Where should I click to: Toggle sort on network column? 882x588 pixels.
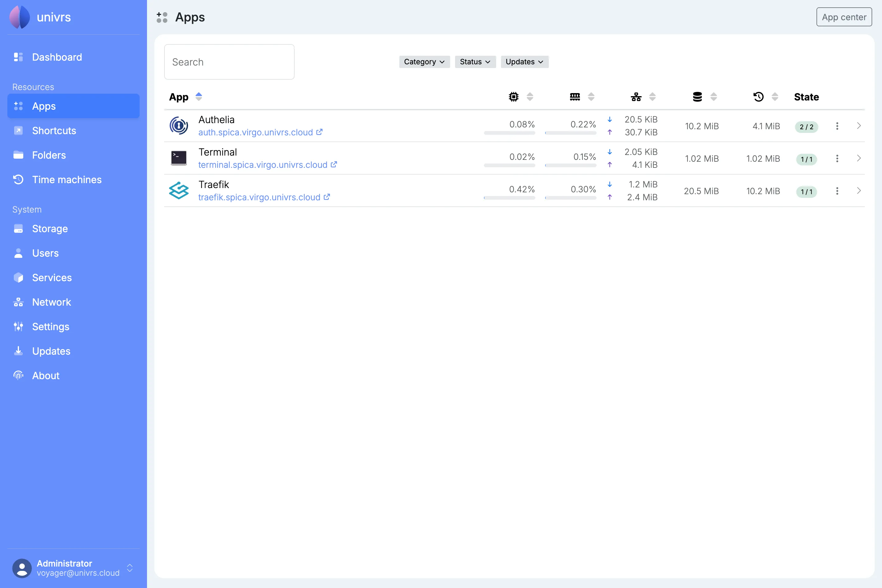pos(653,97)
